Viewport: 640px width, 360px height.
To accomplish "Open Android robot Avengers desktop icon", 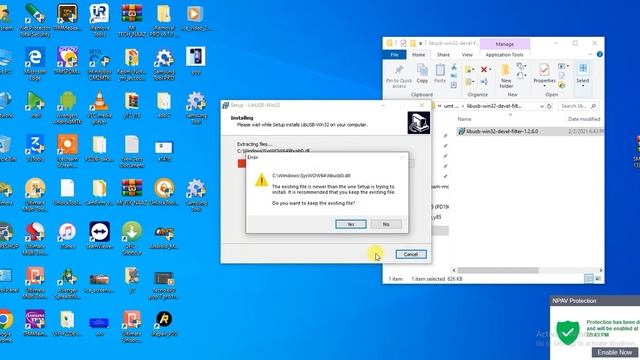I will click(x=67, y=108).
